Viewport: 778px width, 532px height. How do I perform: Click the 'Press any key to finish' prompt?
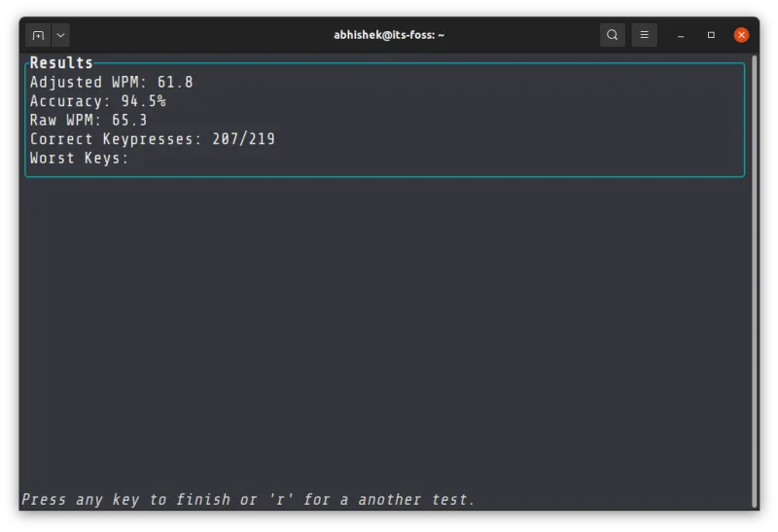point(248,500)
